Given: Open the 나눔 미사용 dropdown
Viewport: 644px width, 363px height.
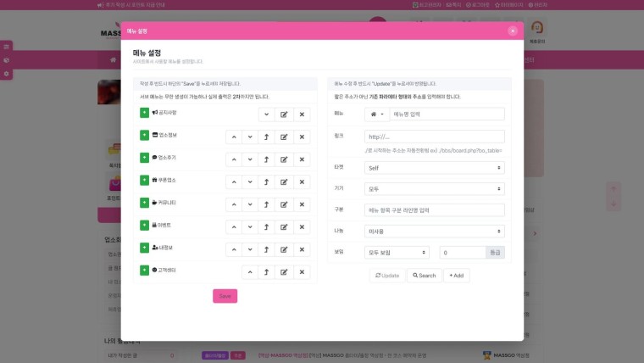Looking at the screenshot, I should point(435,232).
